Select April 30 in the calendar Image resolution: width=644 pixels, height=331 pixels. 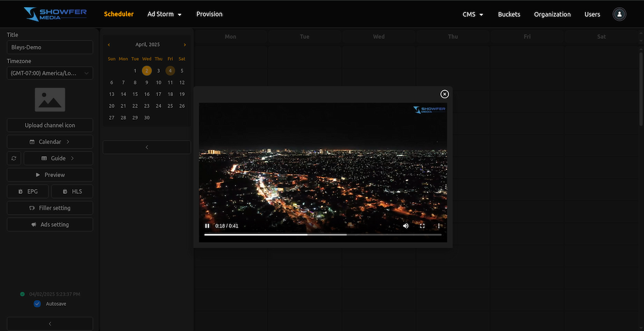pos(147,117)
